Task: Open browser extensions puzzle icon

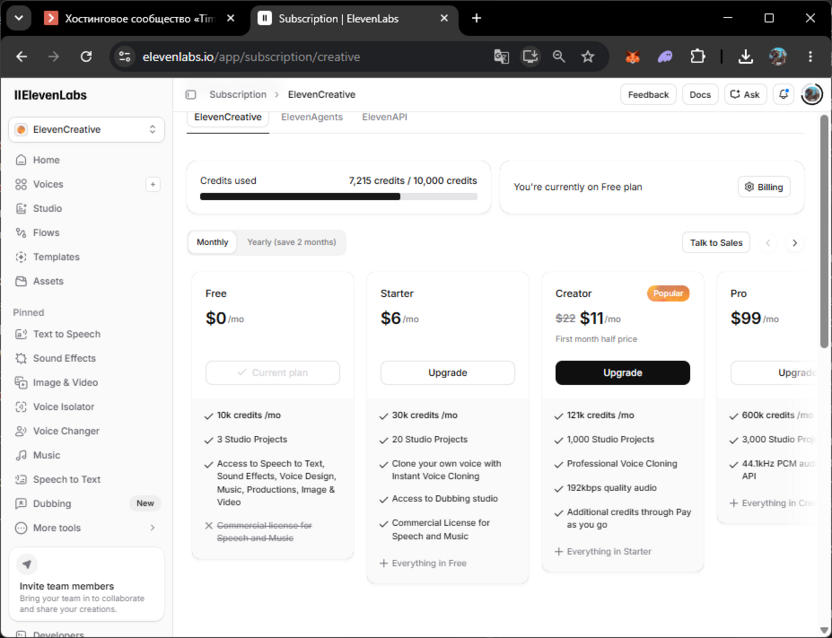Action: pyautogui.click(x=698, y=56)
